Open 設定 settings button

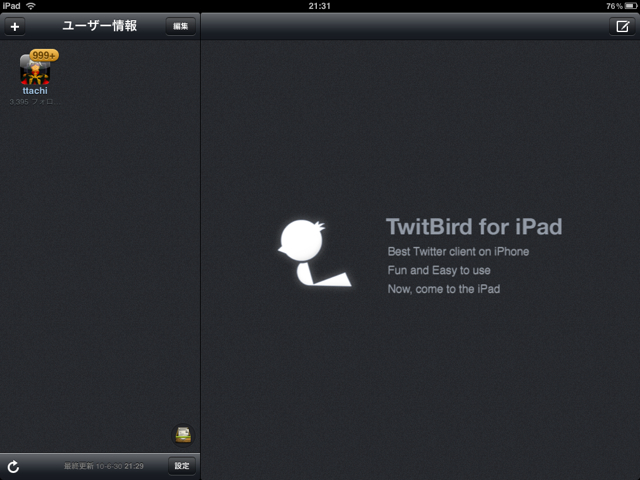point(182,466)
